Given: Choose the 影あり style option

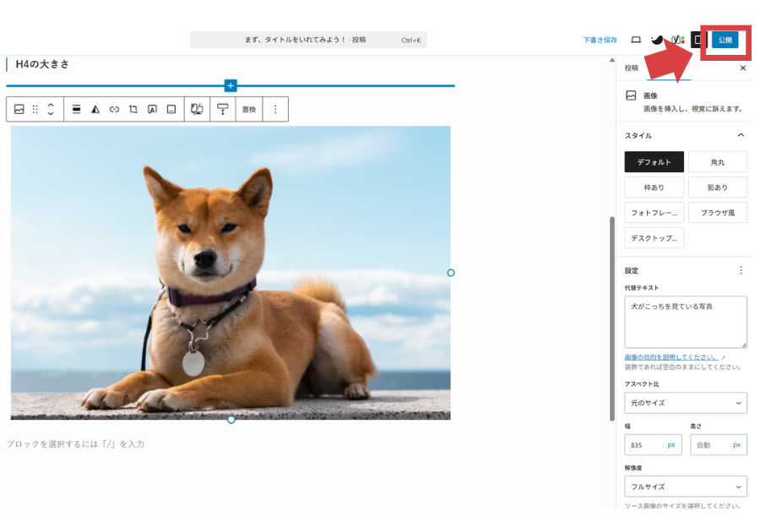Looking at the screenshot, I should tap(717, 187).
